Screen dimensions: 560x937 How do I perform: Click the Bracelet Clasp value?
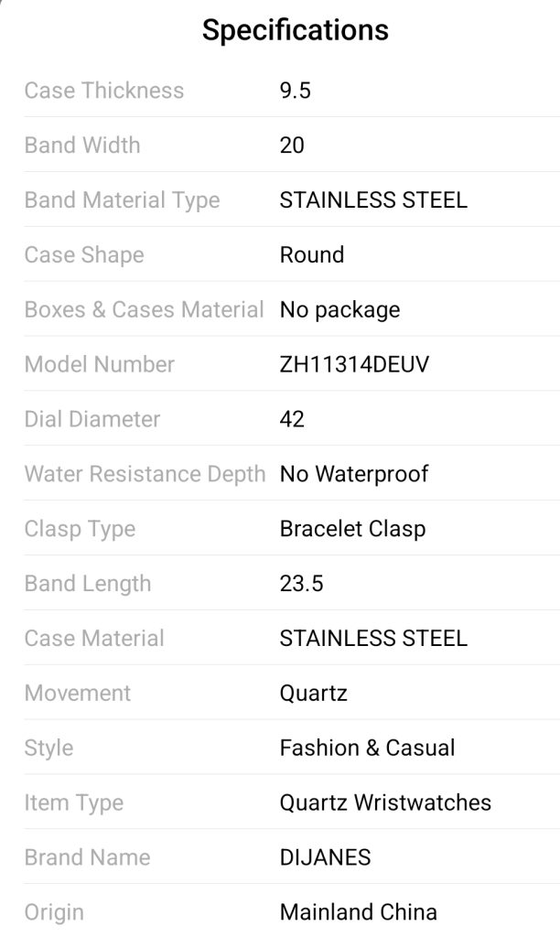[x=352, y=530]
